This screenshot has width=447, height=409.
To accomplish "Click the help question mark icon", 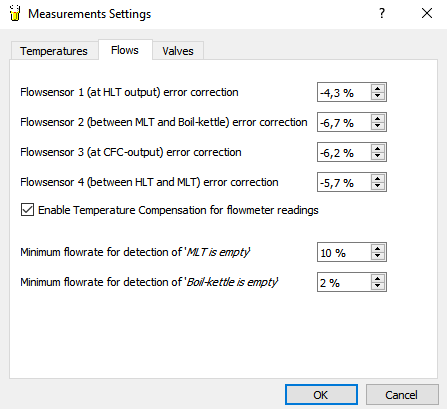I will coord(382,13).
